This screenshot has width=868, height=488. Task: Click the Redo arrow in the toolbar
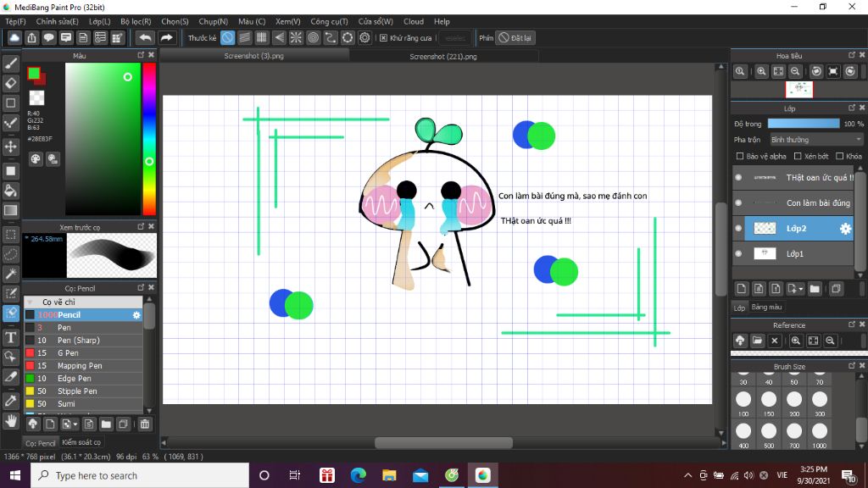(166, 37)
